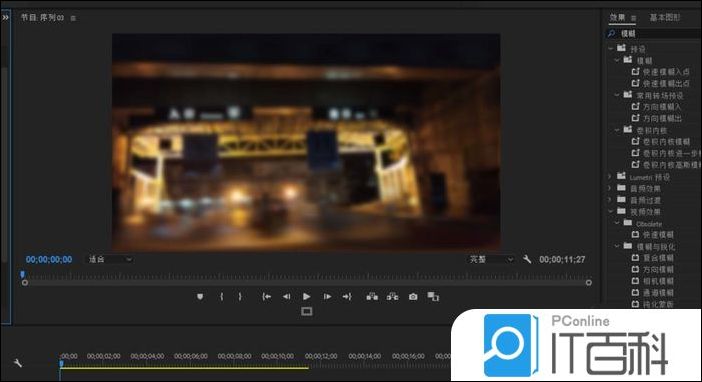Viewport: 702px width, 382px height.
Task: Collapse the 模糊与锐化 folder chevron
Action: (618, 246)
